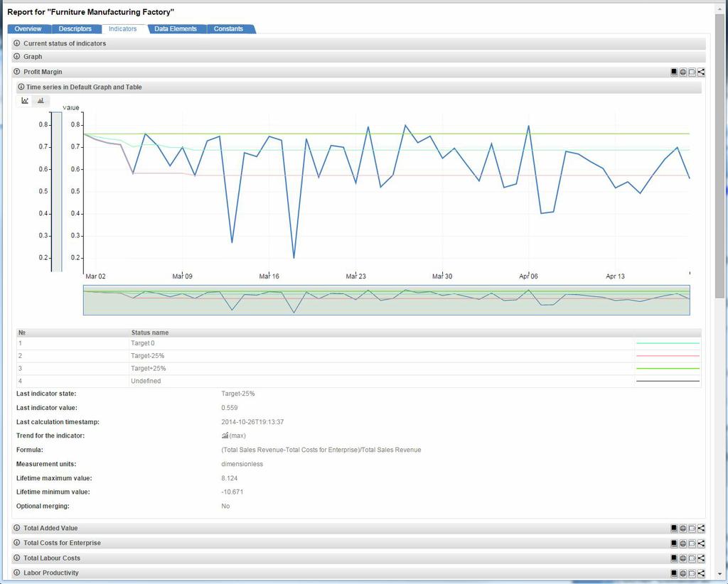Open the Constants tab

click(228, 29)
